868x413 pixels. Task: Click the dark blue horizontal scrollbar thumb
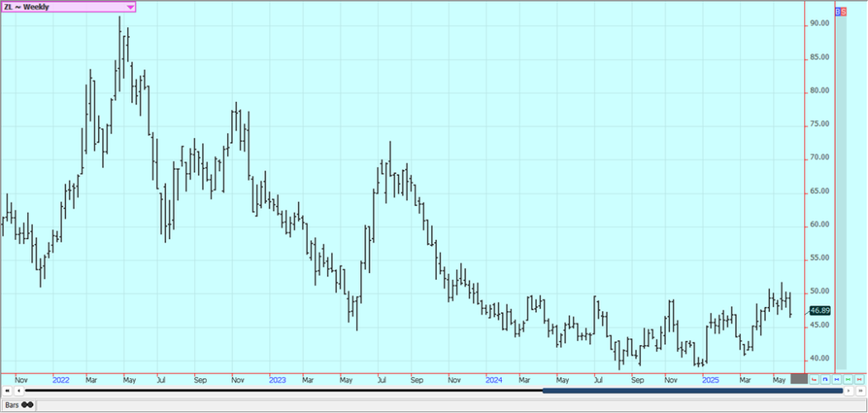pyautogui.click(x=693, y=390)
